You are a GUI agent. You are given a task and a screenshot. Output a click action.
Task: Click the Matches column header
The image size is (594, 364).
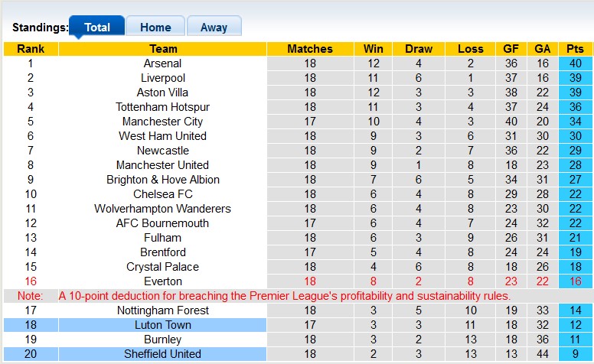click(x=309, y=49)
